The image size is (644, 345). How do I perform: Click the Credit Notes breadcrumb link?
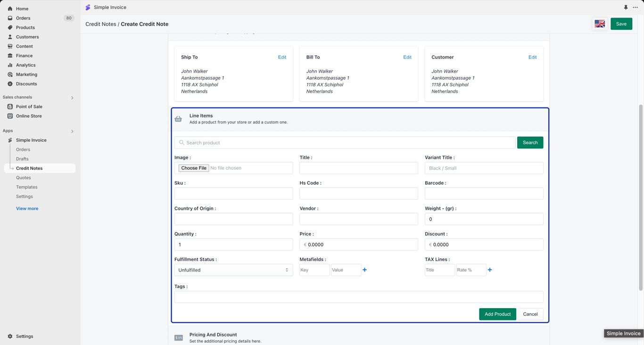point(100,24)
